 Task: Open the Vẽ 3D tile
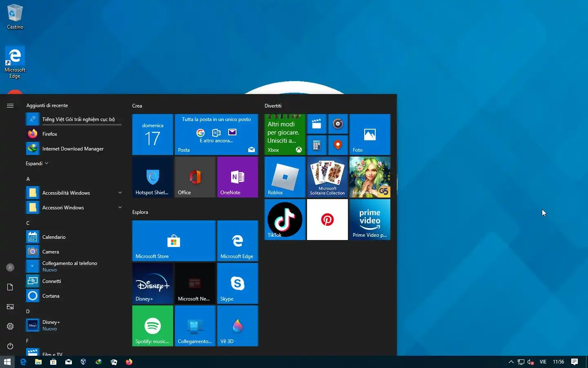[x=238, y=326]
